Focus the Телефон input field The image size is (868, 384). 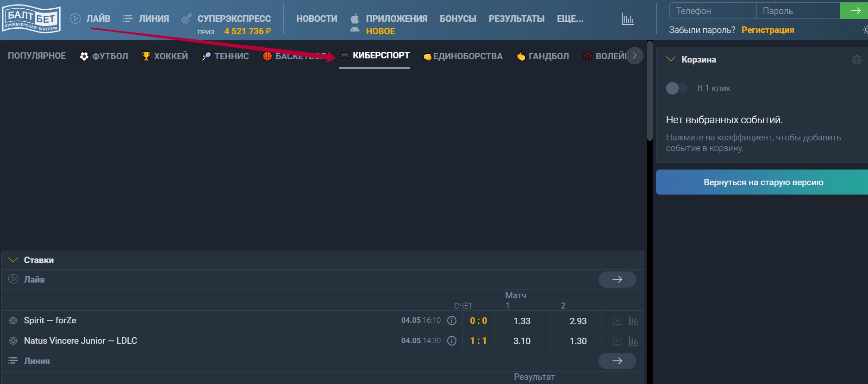713,11
